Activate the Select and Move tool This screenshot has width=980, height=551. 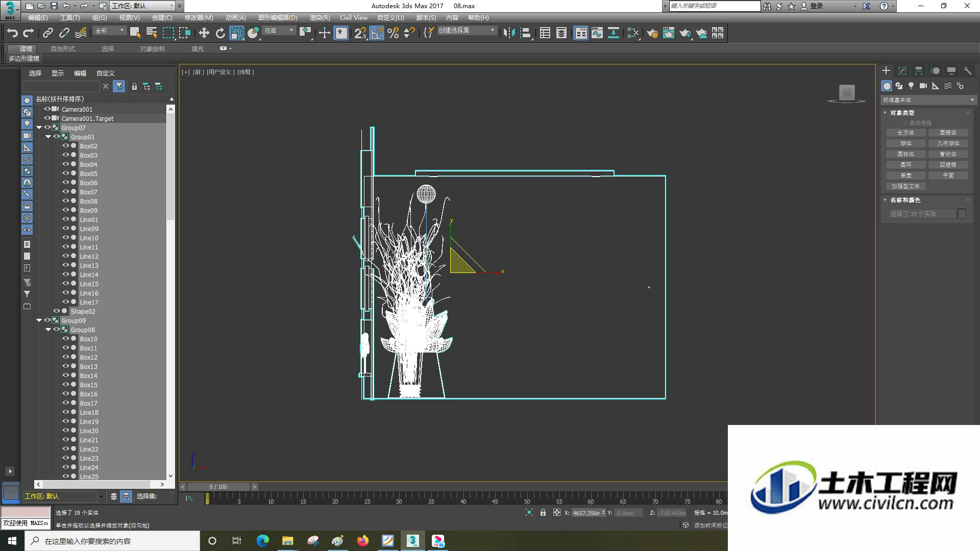point(204,33)
